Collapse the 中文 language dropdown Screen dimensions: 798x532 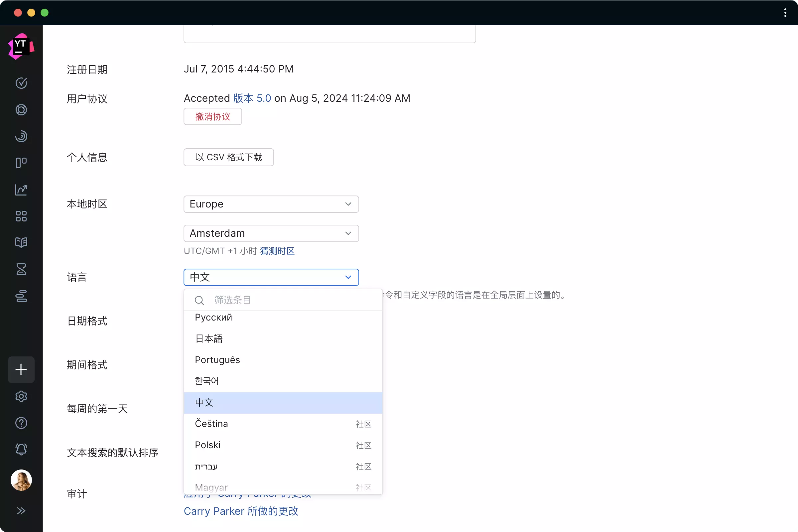(x=271, y=277)
